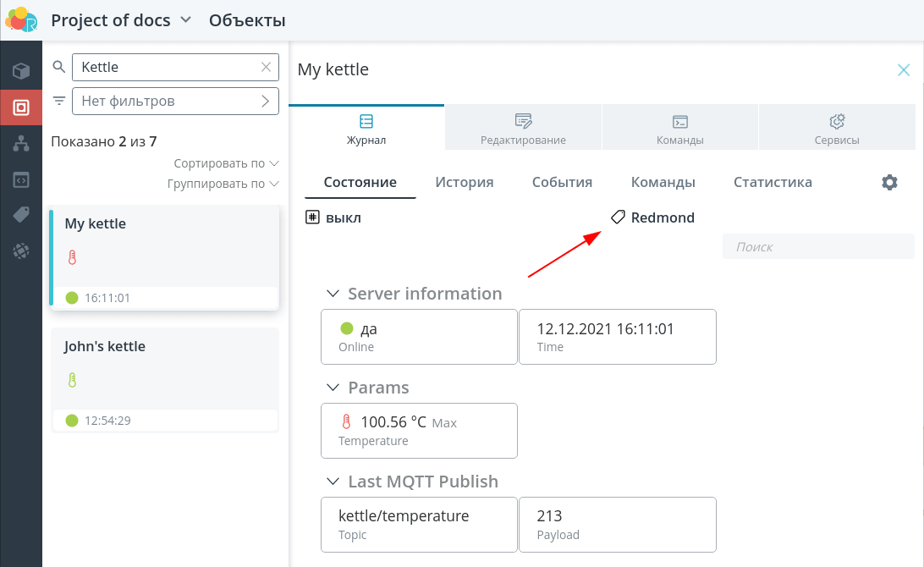Viewport: 924px width, 567px height.
Task: Clear the Kettle search field
Action: (266, 67)
